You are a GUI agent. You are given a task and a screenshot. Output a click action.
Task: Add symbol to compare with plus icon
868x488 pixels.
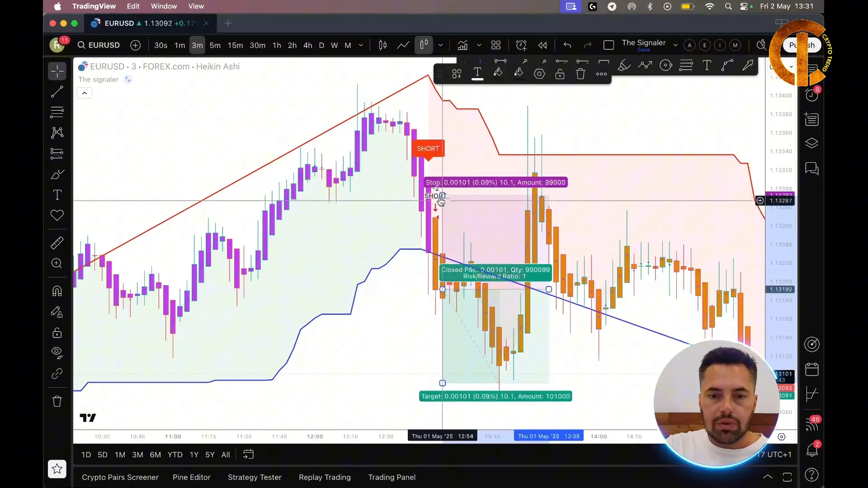(135, 45)
